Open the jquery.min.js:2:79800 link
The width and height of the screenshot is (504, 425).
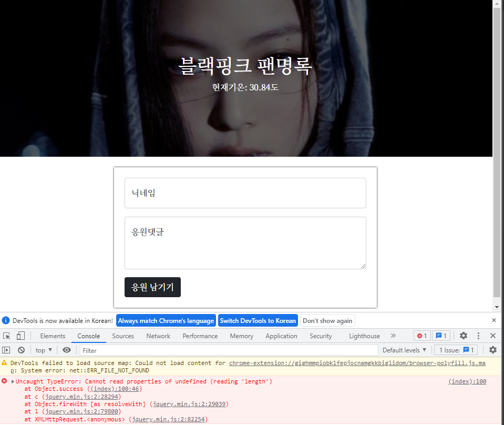point(81,412)
